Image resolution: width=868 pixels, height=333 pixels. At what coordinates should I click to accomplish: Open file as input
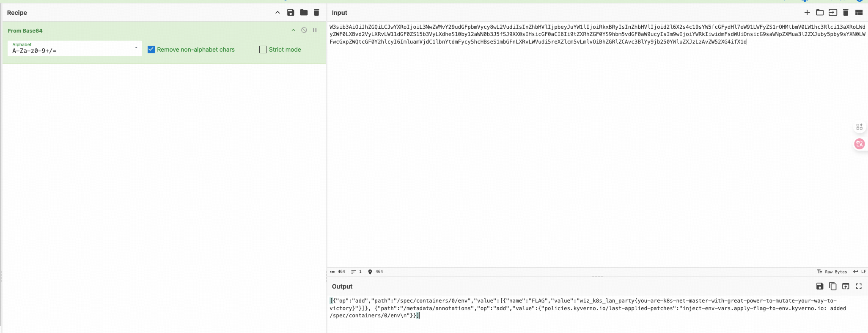(x=832, y=13)
